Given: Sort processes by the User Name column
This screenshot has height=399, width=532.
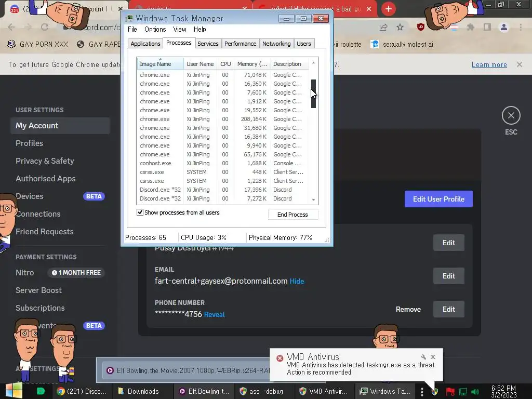Looking at the screenshot, I should coord(200,64).
